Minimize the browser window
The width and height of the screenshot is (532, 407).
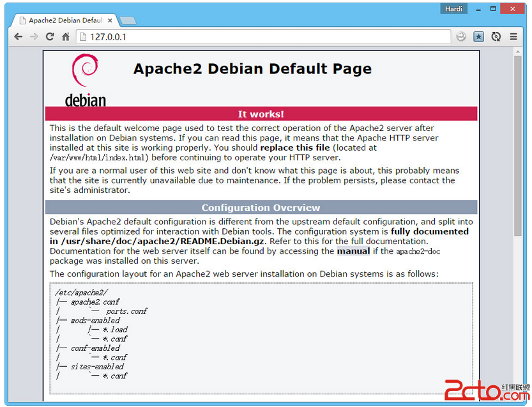coord(478,9)
